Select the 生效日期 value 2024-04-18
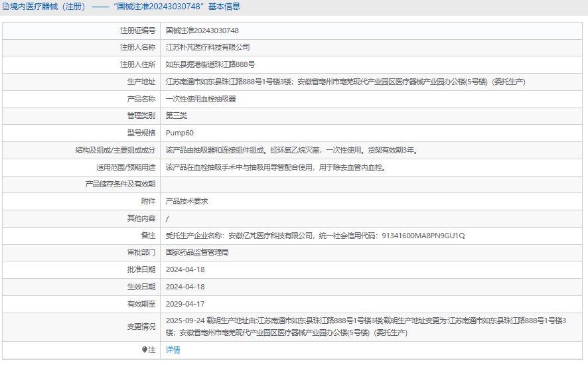Image resolution: width=588 pixels, height=365 pixels. click(185, 287)
